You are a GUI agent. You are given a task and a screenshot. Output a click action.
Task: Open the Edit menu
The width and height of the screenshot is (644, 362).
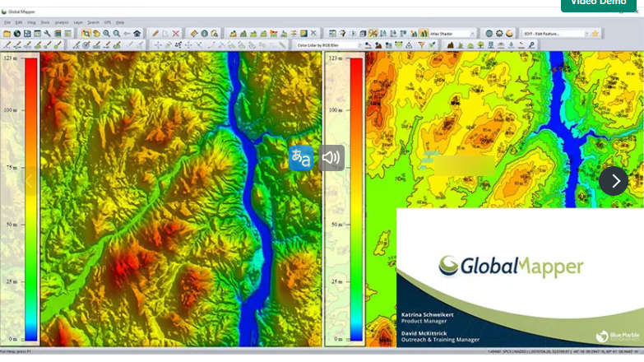[x=19, y=22]
